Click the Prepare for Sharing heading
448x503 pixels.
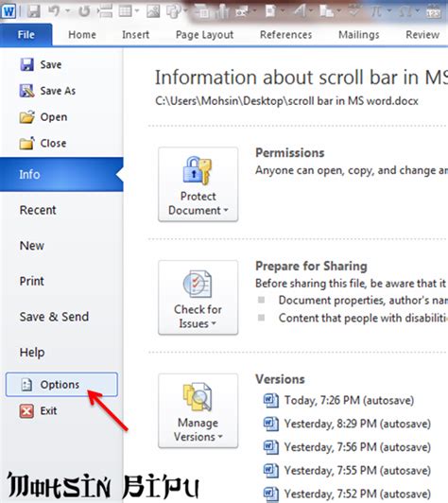pyautogui.click(x=311, y=266)
